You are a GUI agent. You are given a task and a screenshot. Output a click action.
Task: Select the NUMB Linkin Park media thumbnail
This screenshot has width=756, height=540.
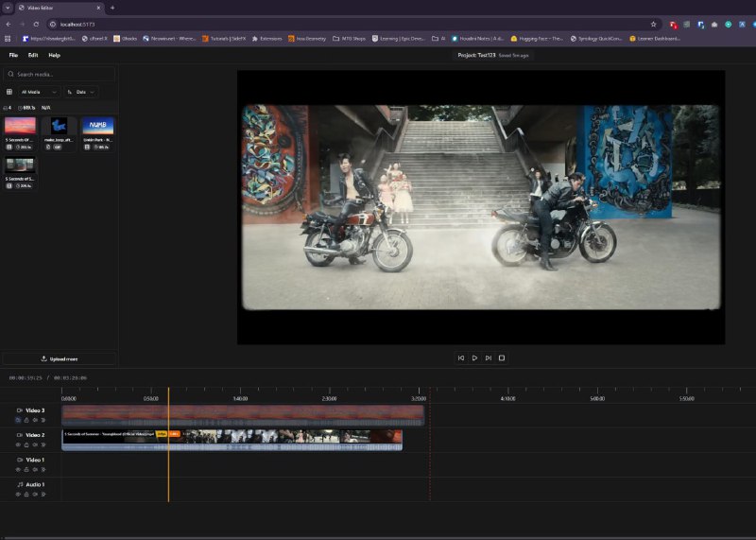(x=97, y=126)
